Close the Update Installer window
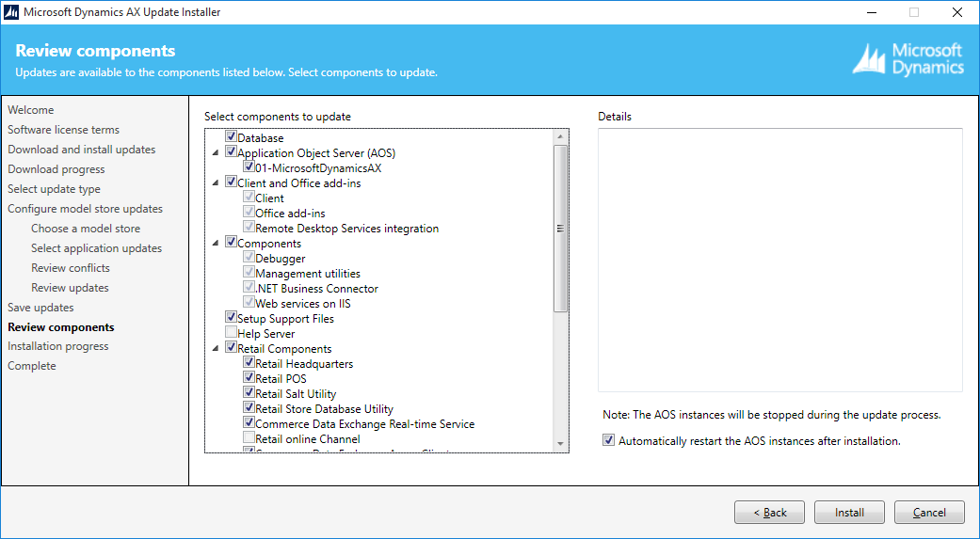 point(956,12)
